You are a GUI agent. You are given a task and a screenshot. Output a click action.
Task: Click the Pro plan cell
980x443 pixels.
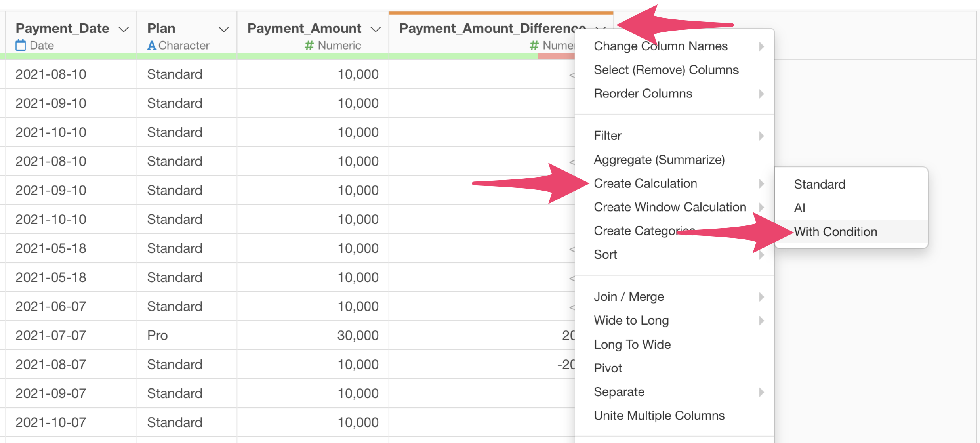[158, 336]
